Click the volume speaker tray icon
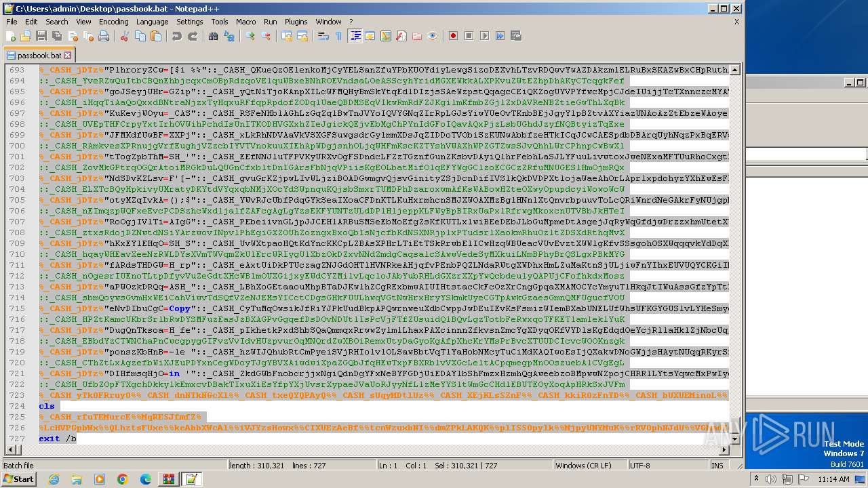Screen dimensions: 868x488 [771, 479]
